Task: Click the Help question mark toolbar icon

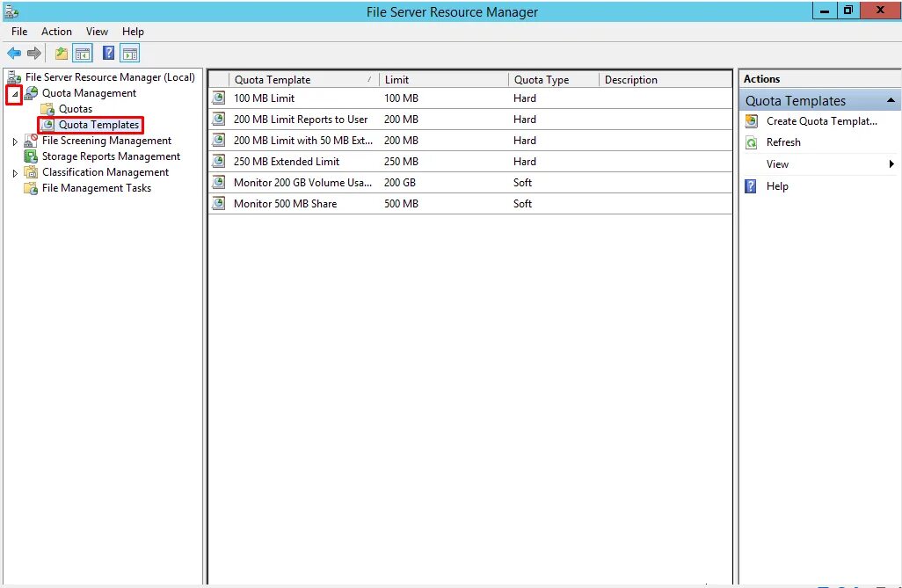Action: point(108,53)
